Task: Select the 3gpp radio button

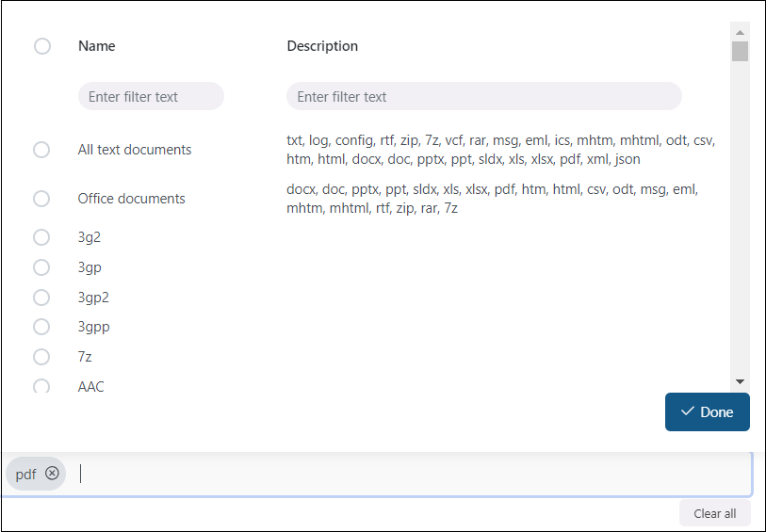Action: (x=41, y=327)
